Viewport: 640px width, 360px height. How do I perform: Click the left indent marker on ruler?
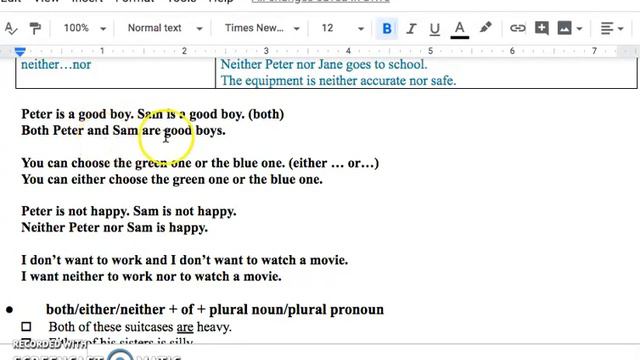(x=20, y=52)
